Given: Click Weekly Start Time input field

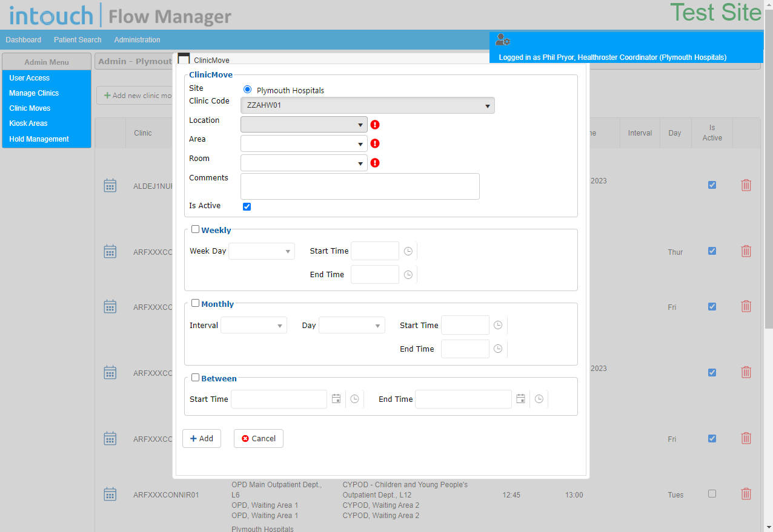Looking at the screenshot, I should point(375,251).
